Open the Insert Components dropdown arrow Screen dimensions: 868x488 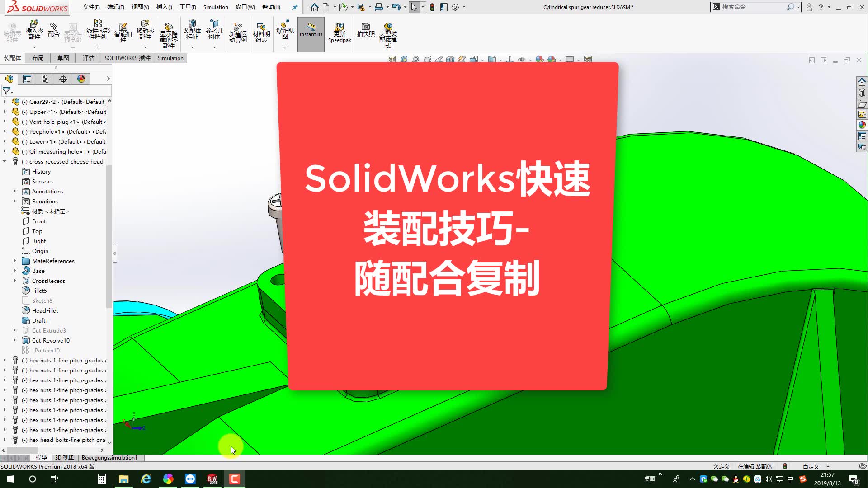coord(34,47)
